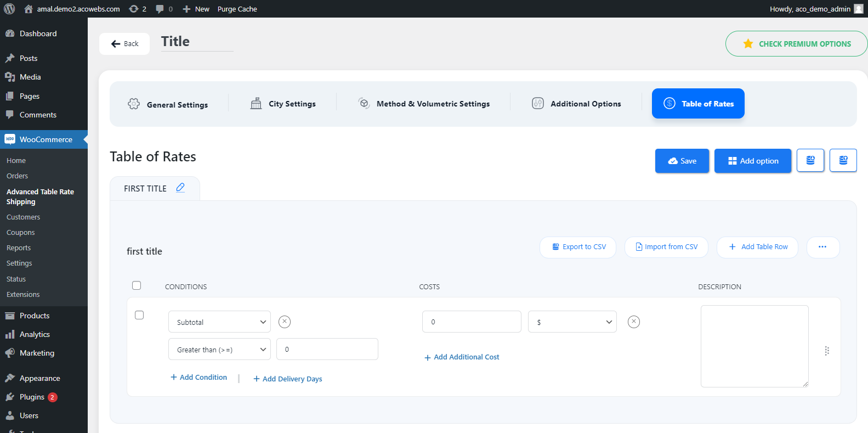868x433 pixels.
Task: Click the cost amount input field
Action: 472,322
